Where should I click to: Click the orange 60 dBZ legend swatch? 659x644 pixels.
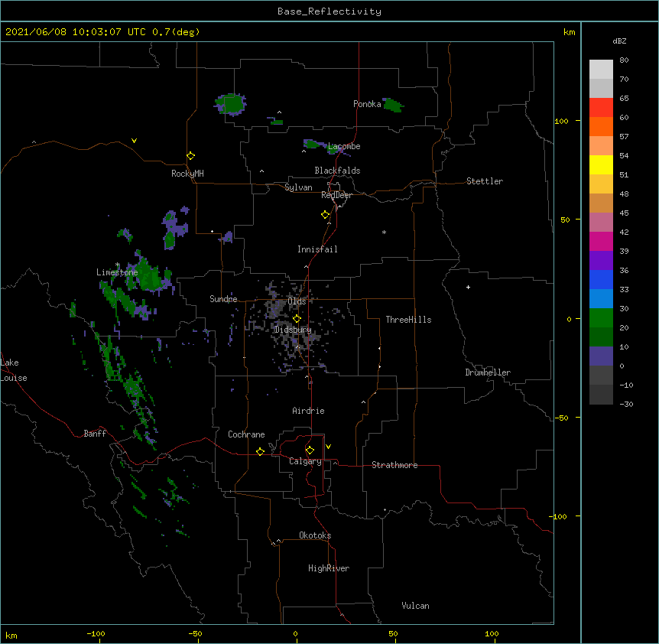pos(601,126)
